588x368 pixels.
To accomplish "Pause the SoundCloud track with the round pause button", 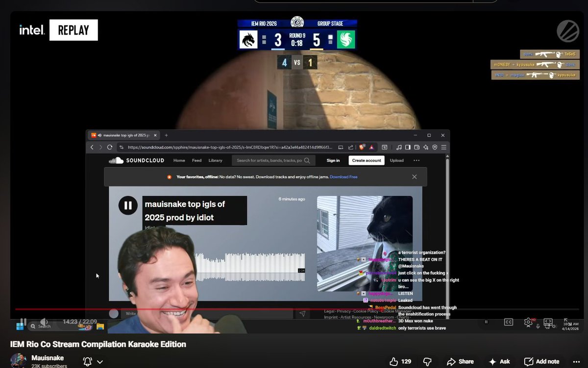I will (128, 205).
